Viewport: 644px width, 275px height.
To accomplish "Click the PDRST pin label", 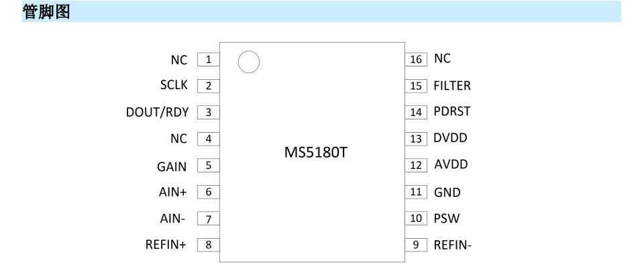I will tap(452, 111).
